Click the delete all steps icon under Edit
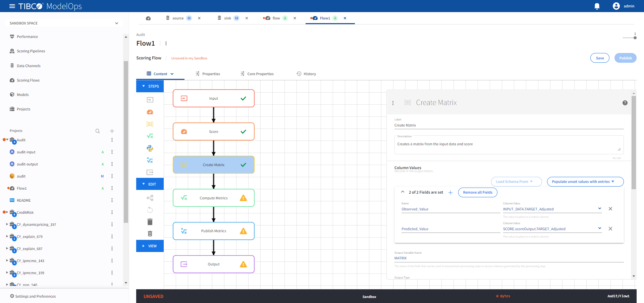Viewport: 644px width, 303px height. click(150, 234)
